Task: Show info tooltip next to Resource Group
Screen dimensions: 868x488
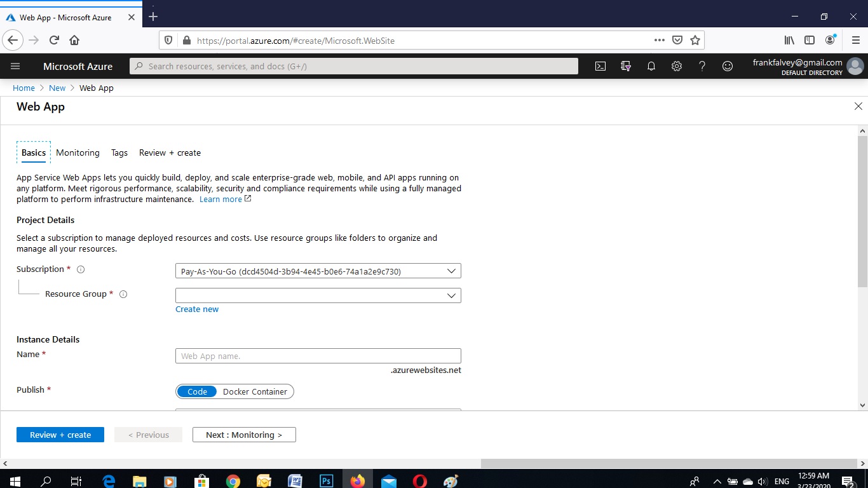Action: 123,294
